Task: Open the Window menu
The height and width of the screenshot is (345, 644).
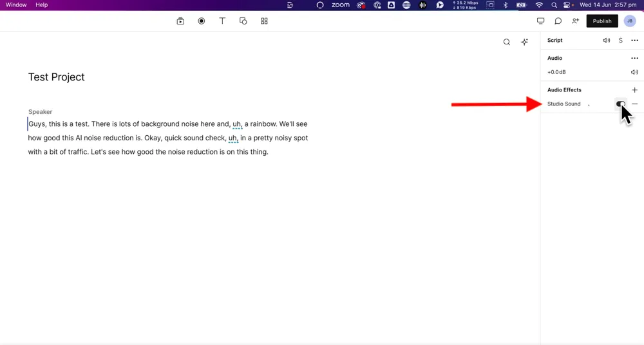Action: point(16,5)
